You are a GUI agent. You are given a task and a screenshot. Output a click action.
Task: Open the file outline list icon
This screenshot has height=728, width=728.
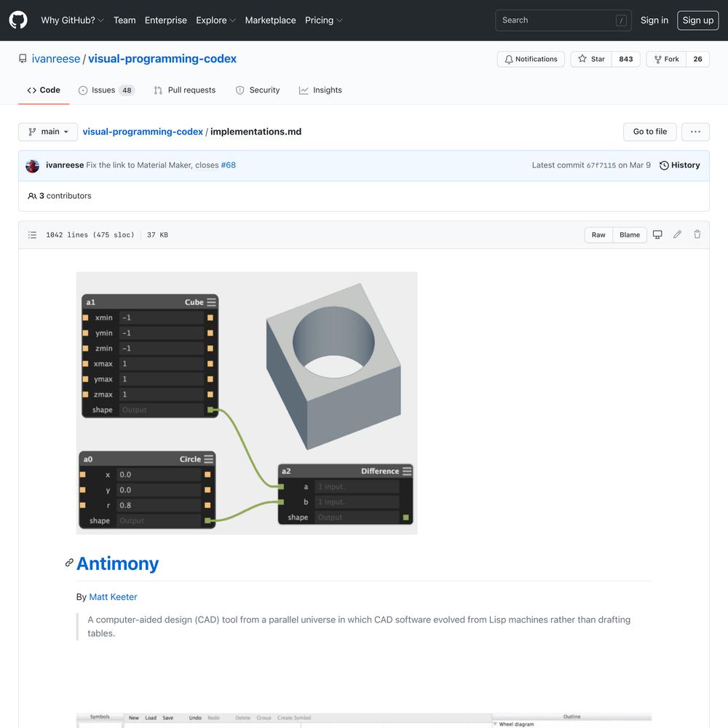click(32, 235)
